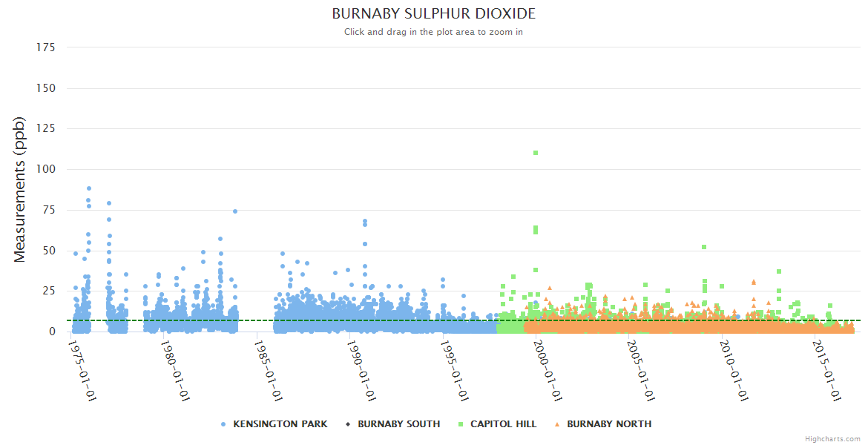Open the Highcharts.com credit link
The height and width of the screenshot is (445, 868).
coord(832,439)
